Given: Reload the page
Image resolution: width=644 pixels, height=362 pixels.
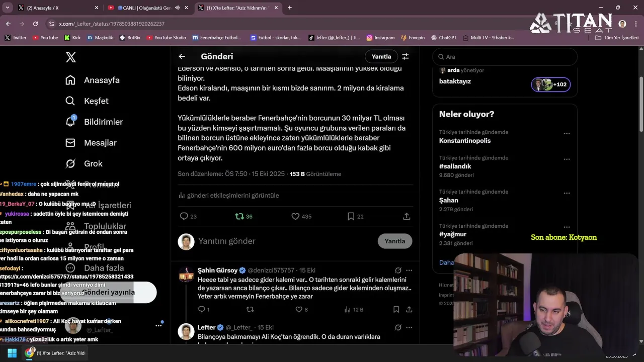Looking at the screenshot, I should point(35,24).
